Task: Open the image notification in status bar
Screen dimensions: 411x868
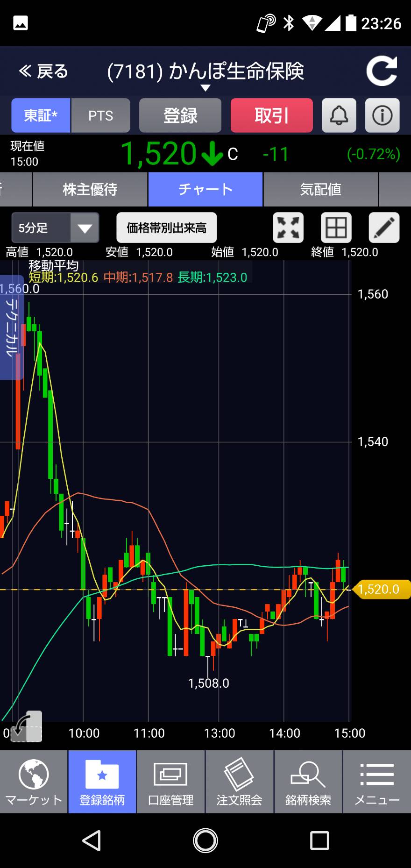Action: 21,23
